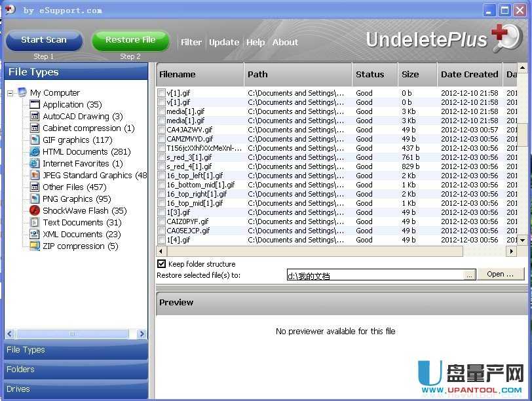
Task: Select the Text Documents icon
Action: (35, 223)
